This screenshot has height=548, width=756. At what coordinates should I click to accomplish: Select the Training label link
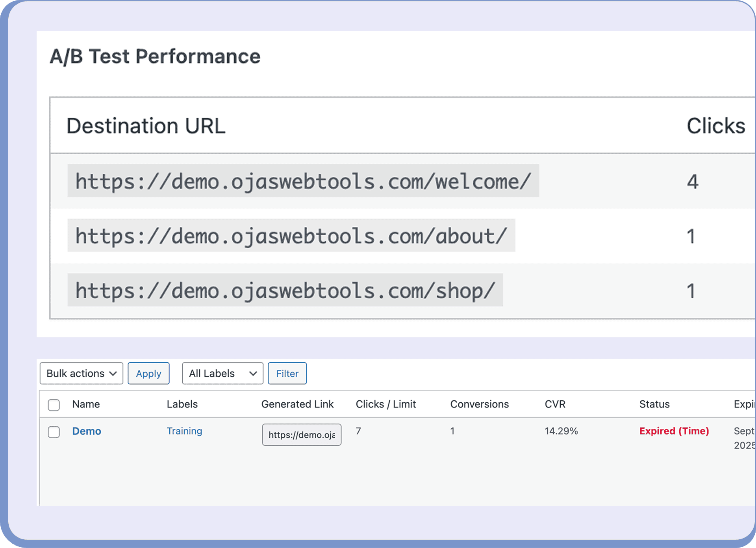point(184,431)
